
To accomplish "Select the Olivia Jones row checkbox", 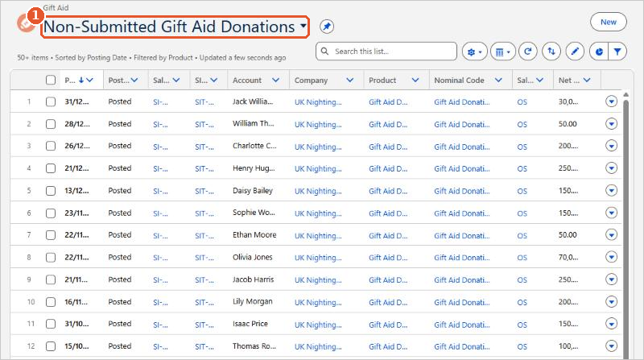I will coord(51,257).
